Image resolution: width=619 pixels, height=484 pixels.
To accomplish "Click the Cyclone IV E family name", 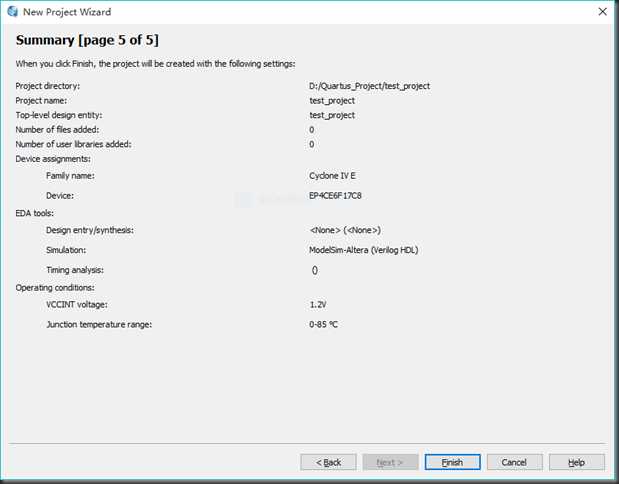I will pyautogui.click(x=332, y=176).
